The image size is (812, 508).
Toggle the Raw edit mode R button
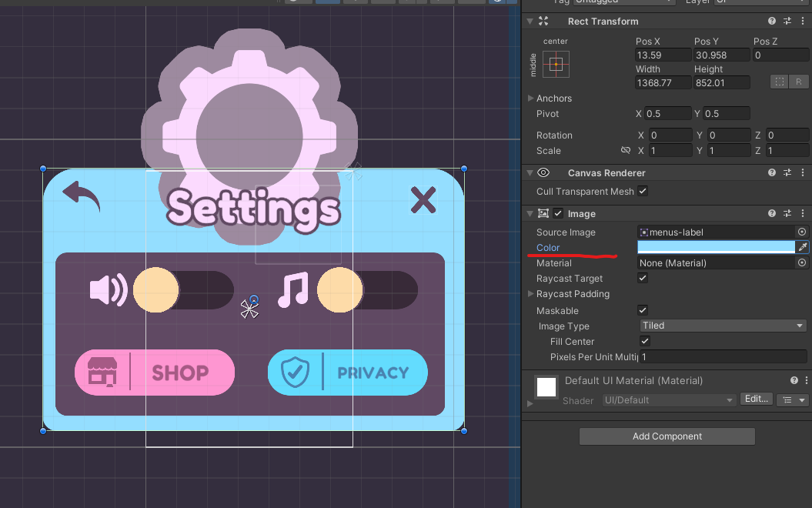pos(799,82)
